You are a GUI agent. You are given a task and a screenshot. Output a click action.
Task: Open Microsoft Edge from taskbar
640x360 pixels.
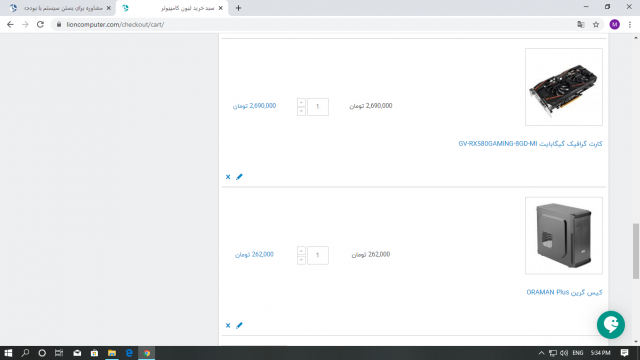click(x=129, y=353)
